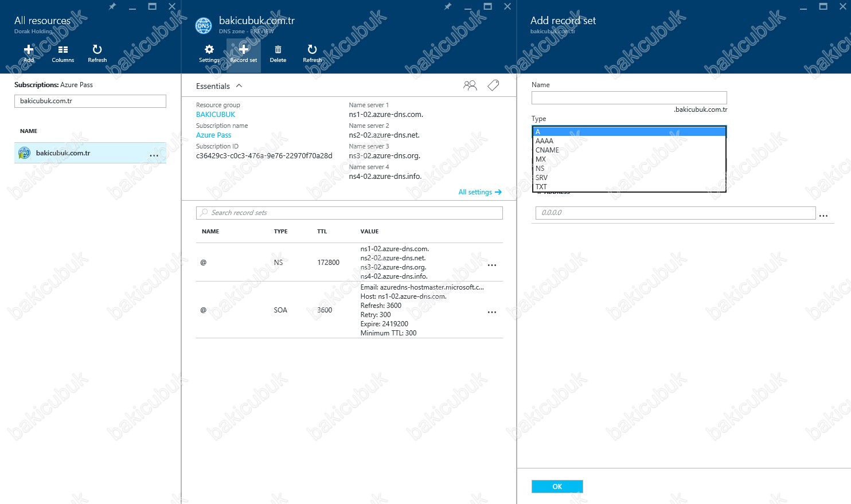Refresh the All resources list
The height and width of the screenshot is (504, 851).
pyautogui.click(x=97, y=50)
